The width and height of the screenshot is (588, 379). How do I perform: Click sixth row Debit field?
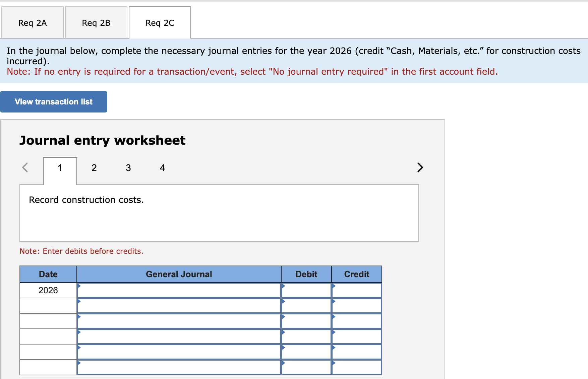pyautogui.click(x=306, y=367)
